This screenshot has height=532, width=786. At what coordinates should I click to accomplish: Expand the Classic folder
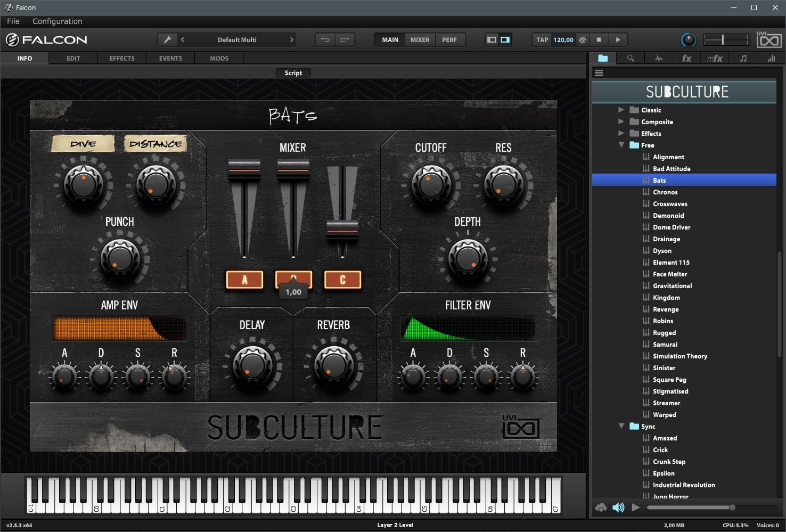point(621,110)
